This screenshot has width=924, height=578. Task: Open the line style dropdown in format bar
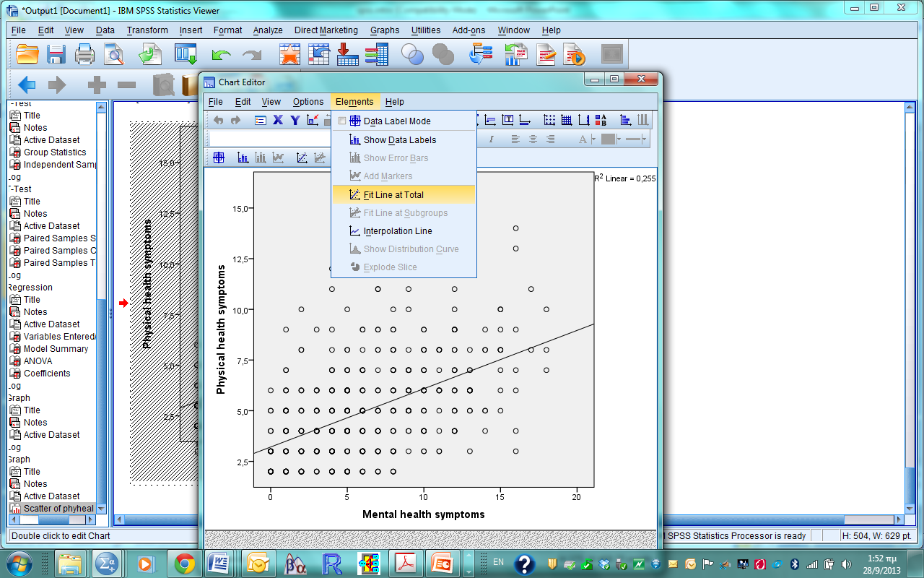(x=645, y=139)
